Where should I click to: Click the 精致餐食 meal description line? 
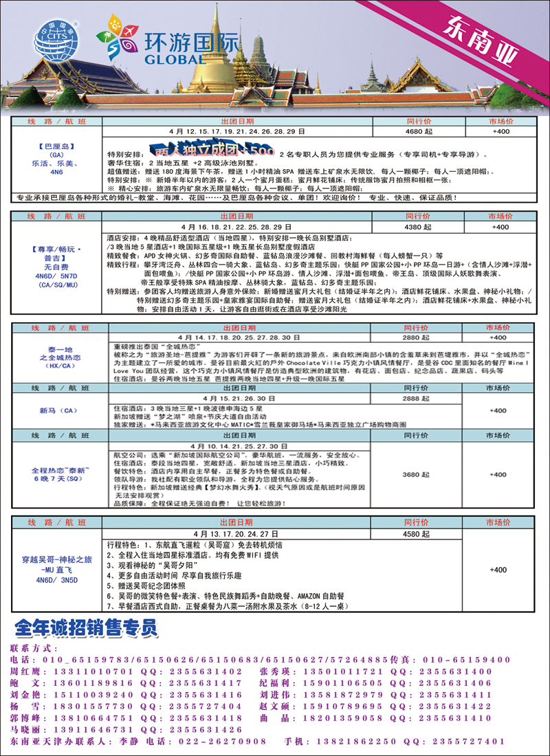274,256
